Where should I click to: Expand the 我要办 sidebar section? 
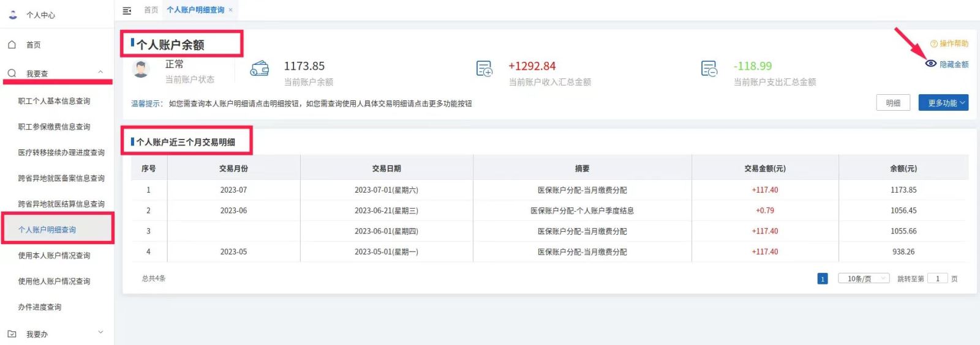100,333
